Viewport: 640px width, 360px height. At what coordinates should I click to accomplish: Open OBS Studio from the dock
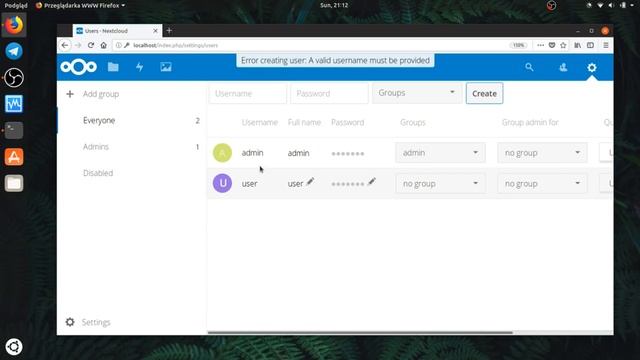coord(14,78)
